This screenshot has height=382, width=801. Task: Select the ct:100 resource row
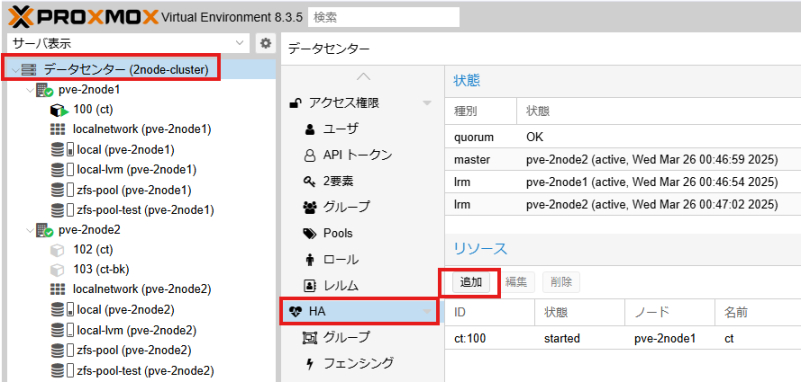click(x=623, y=338)
